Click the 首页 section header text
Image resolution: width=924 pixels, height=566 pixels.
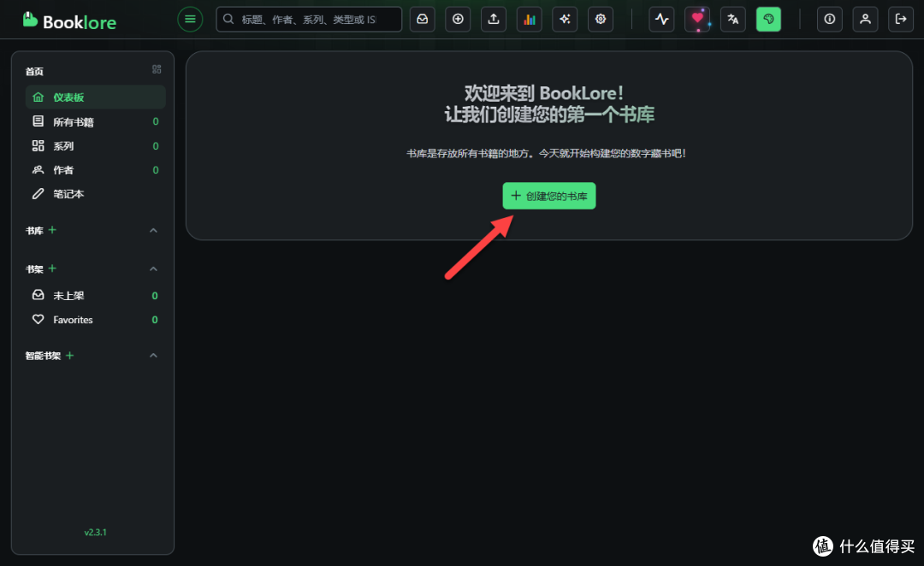coord(34,71)
